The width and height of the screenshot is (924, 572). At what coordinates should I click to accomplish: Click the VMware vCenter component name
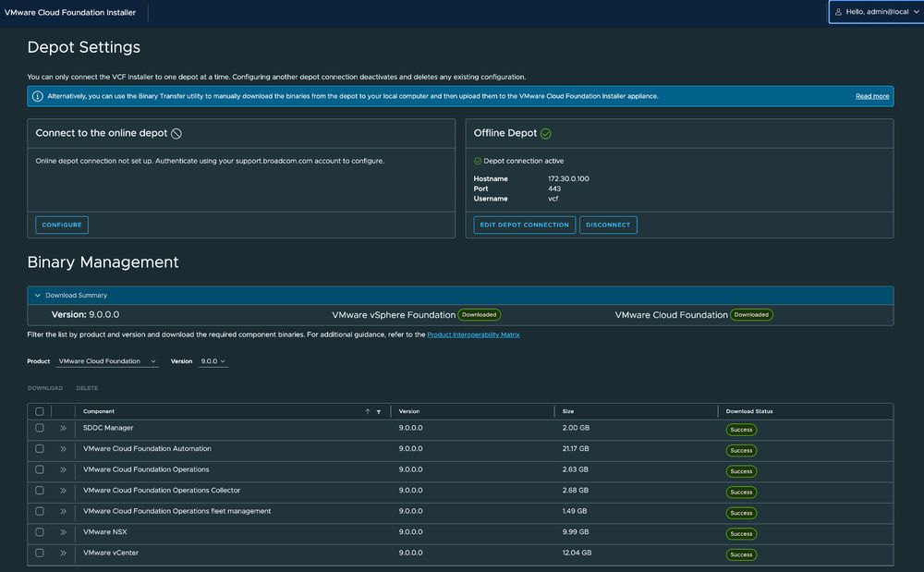pyautogui.click(x=111, y=554)
